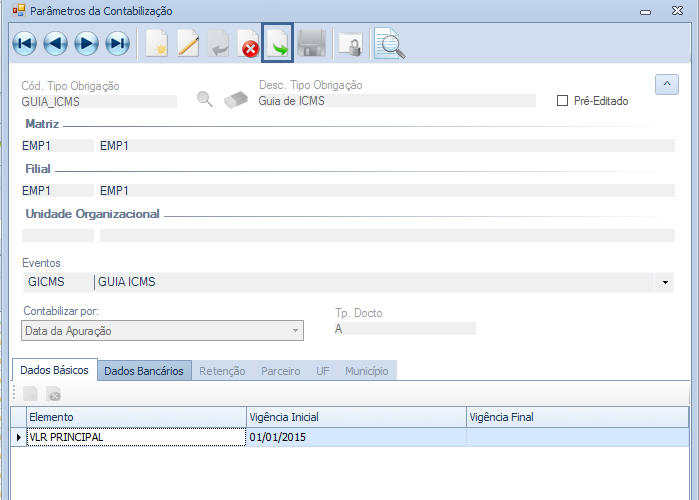This screenshot has height=500, width=699.
Task: Click the Tp. Docto field
Action: (x=405, y=329)
